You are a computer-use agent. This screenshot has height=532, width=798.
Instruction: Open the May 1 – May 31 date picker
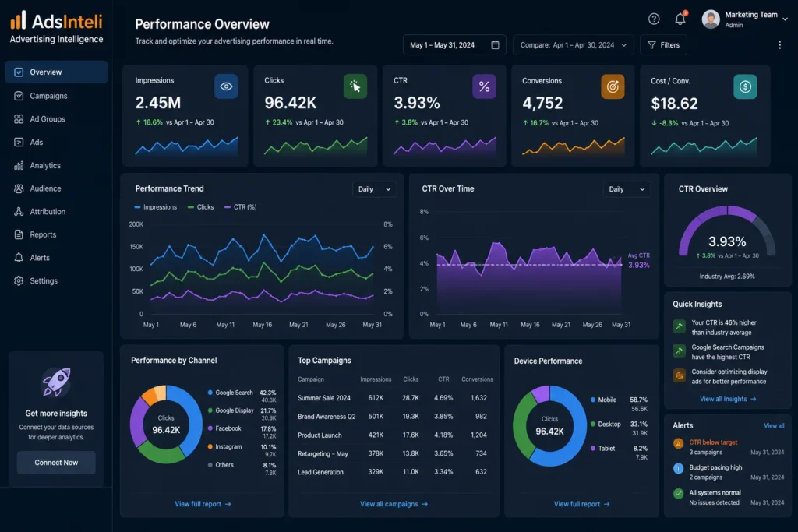[454, 44]
